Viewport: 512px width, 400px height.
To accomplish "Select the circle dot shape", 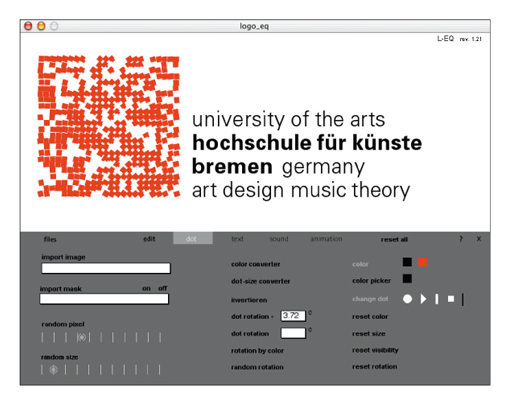I will (407, 299).
